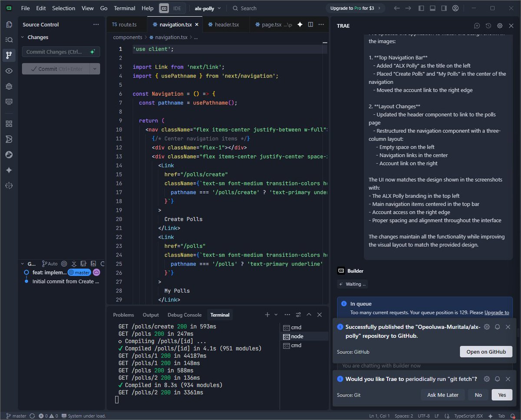The image size is (521, 420).
Task: Open the account profile icon
Action: [x=455, y=8]
